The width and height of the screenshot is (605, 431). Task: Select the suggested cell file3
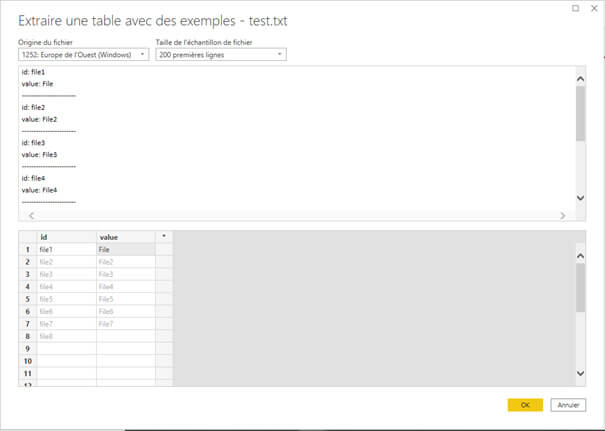(66, 274)
